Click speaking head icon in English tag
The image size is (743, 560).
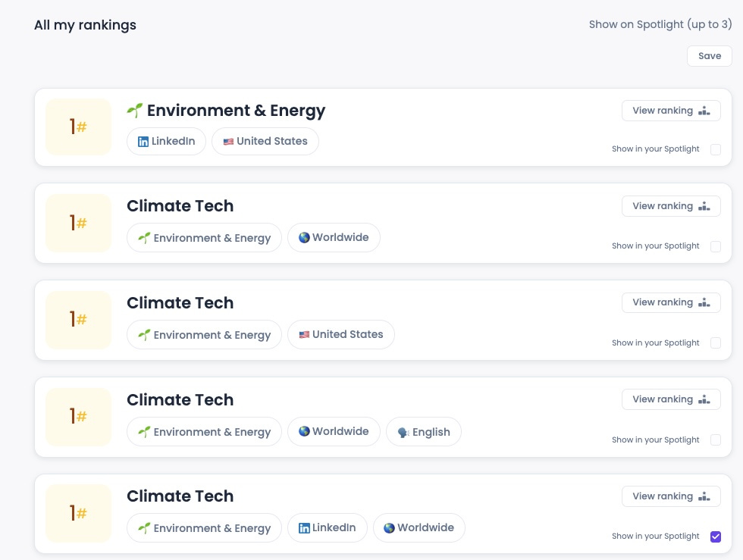pos(403,433)
